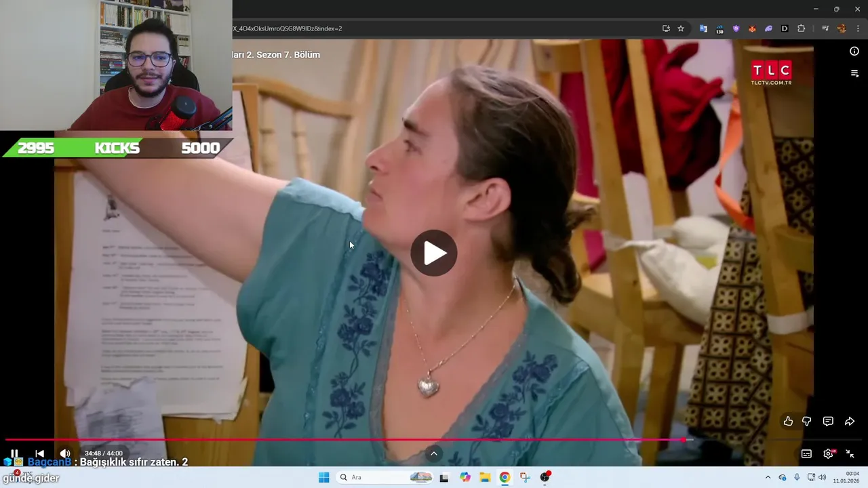The image size is (868, 488).
Task: Click the 34:48 / 44:00 time display
Action: pos(104,453)
